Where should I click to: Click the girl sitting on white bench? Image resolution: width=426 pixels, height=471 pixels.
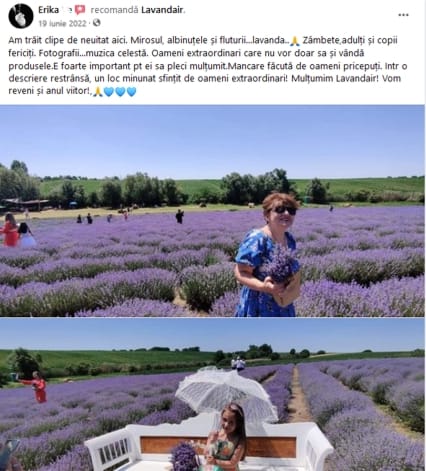click(228, 437)
